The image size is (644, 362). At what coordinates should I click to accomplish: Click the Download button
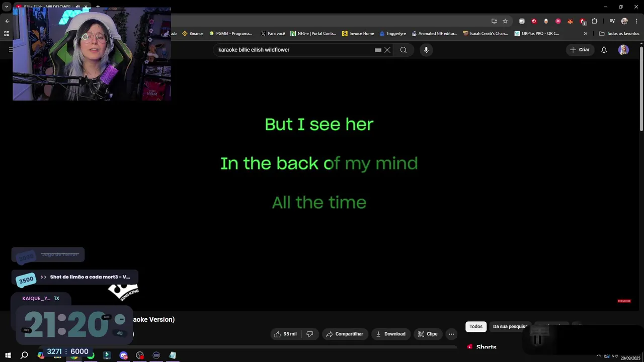point(390,334)
